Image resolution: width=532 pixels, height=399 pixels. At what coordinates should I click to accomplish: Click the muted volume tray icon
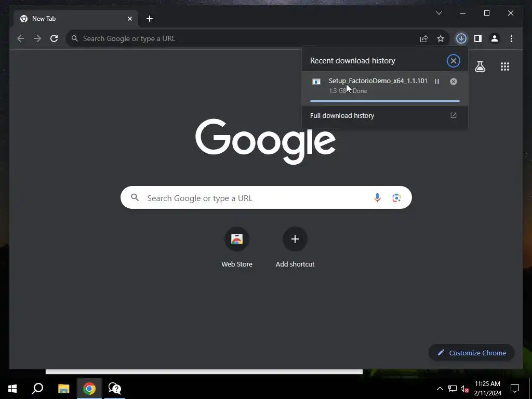pyautogui.click(x=464, y=389)
